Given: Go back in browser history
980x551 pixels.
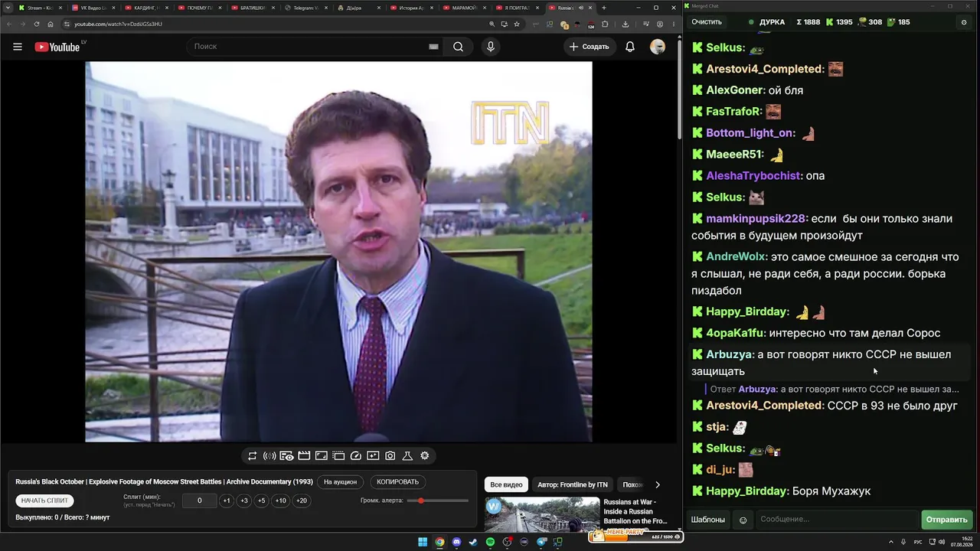Looking at the screenshot, I should point(8,24).
